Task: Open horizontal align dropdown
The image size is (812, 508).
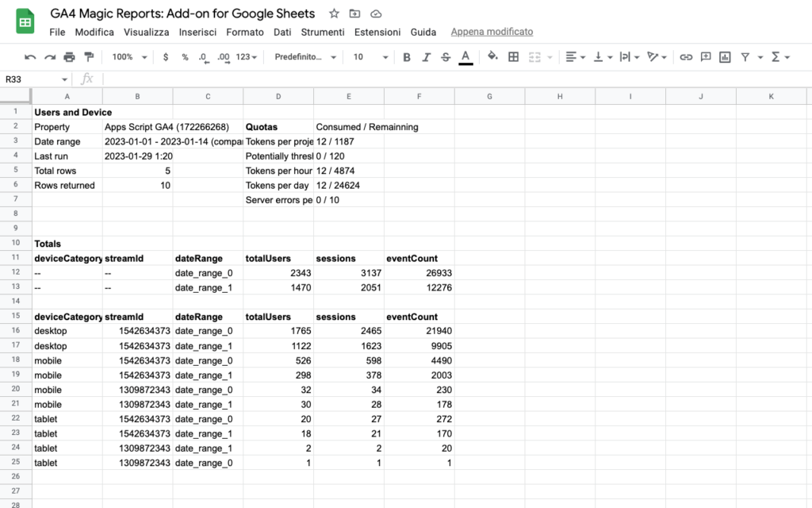Action: pyautogui.click(x=575, y=57)
